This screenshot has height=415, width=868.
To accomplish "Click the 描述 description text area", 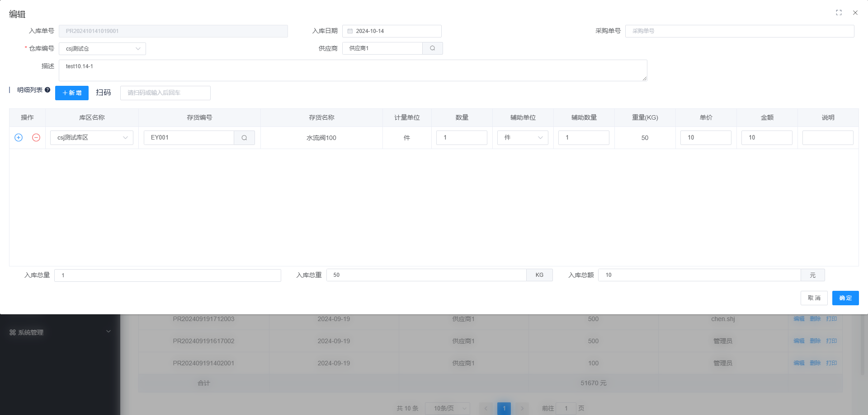I will point(353,70).
